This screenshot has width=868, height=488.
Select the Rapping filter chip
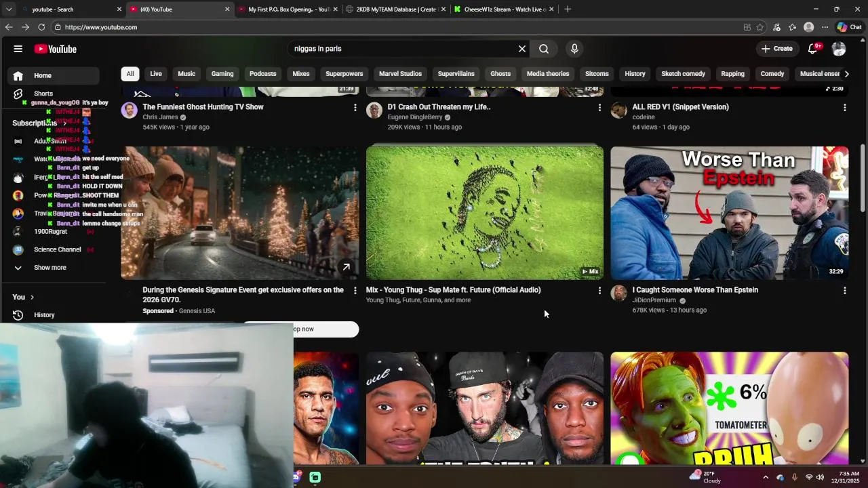tap(733, 74)
